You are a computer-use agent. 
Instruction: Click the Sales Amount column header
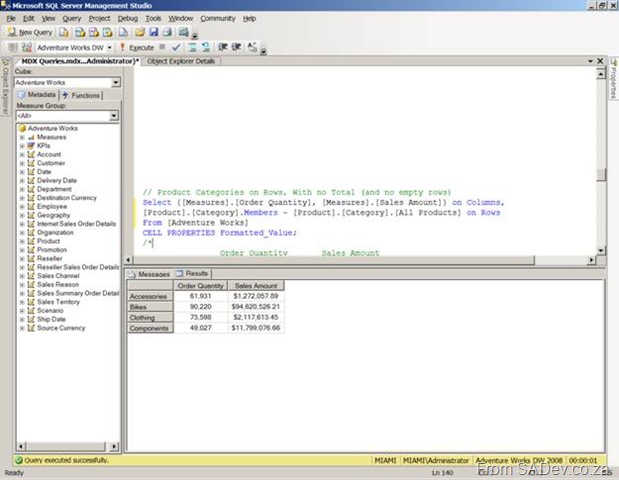256,285
